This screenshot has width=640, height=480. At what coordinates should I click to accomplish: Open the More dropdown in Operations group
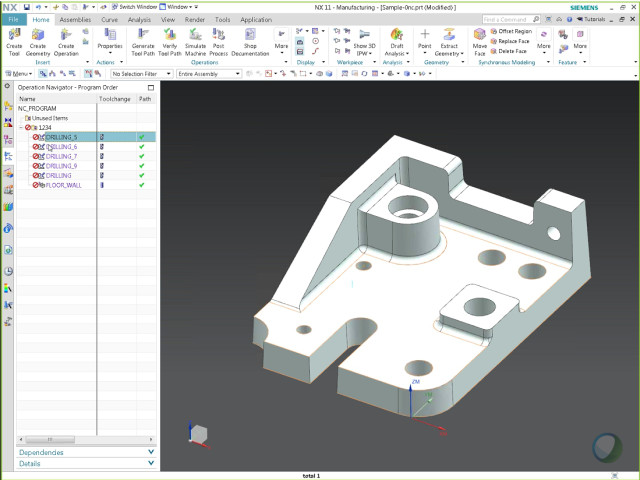[281, 42]
